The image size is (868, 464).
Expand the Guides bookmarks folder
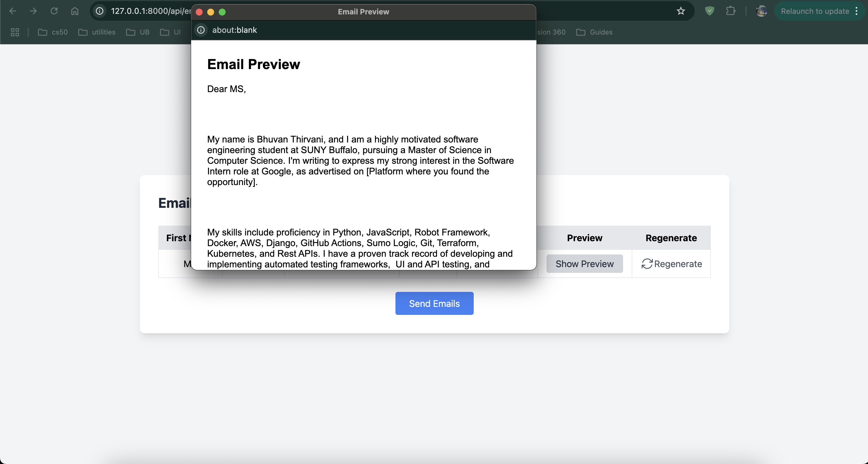(x=594, y=32)
